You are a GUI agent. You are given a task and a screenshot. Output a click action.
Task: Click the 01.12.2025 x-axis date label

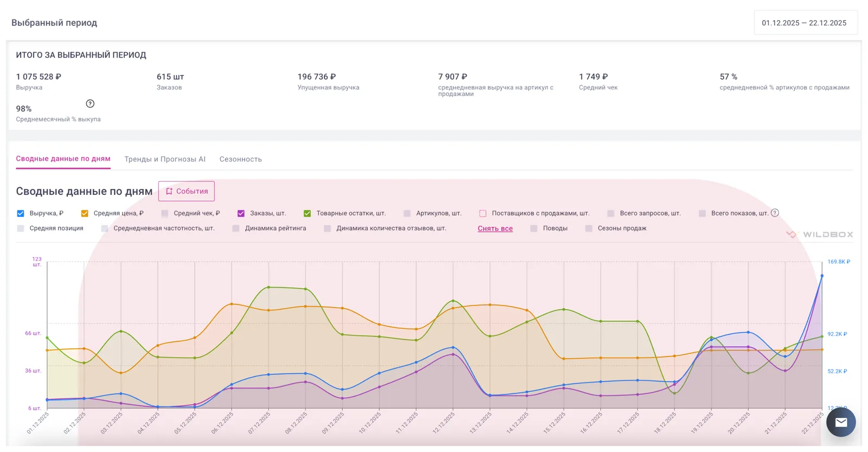coord(38,423)
